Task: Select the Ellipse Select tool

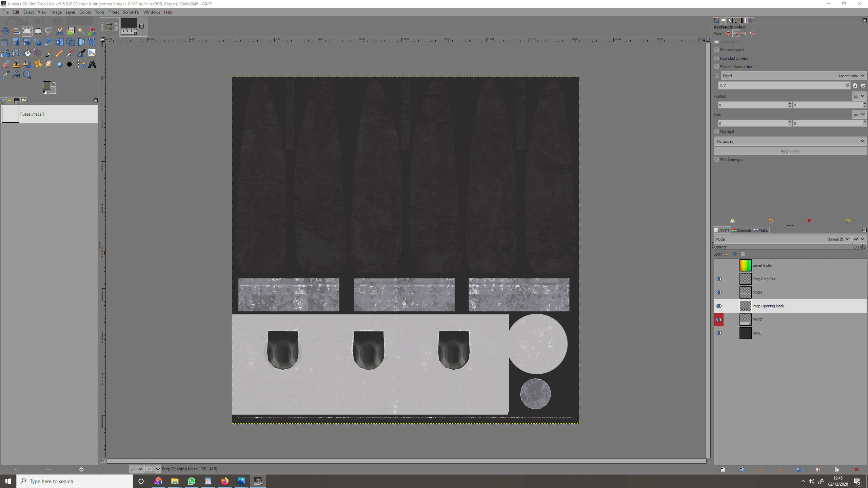Action: coord(38,31)
